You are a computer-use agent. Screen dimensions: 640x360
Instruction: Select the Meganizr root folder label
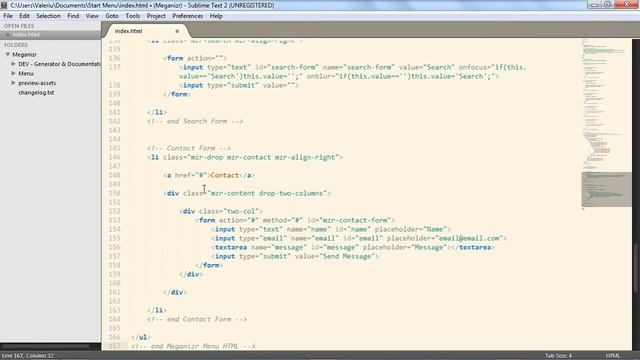click(x=24, y=54)
